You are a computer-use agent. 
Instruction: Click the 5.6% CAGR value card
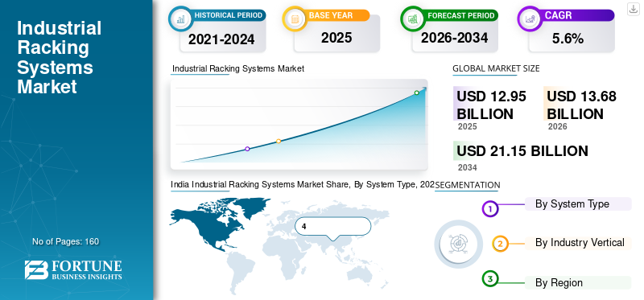(572, 36)
